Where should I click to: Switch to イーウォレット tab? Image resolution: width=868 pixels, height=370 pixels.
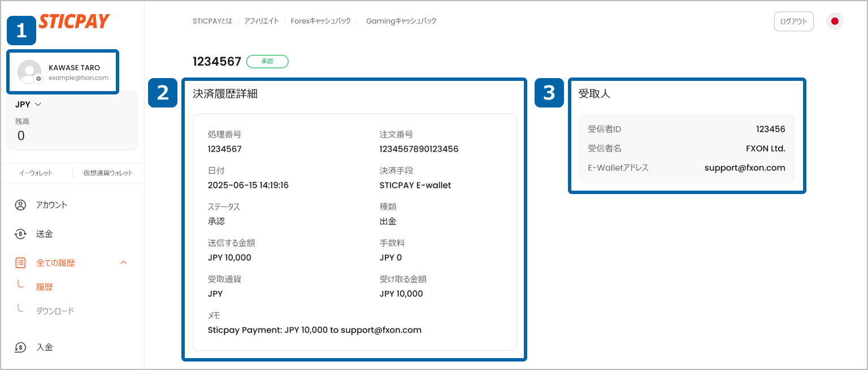point(36,173)
